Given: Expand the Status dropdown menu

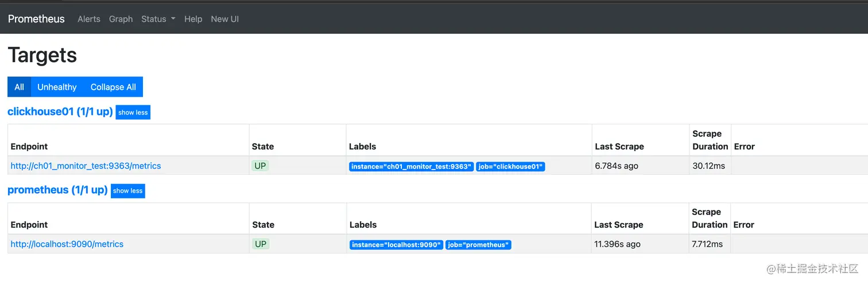Looking at the screenshot, I should pos(158,19).
